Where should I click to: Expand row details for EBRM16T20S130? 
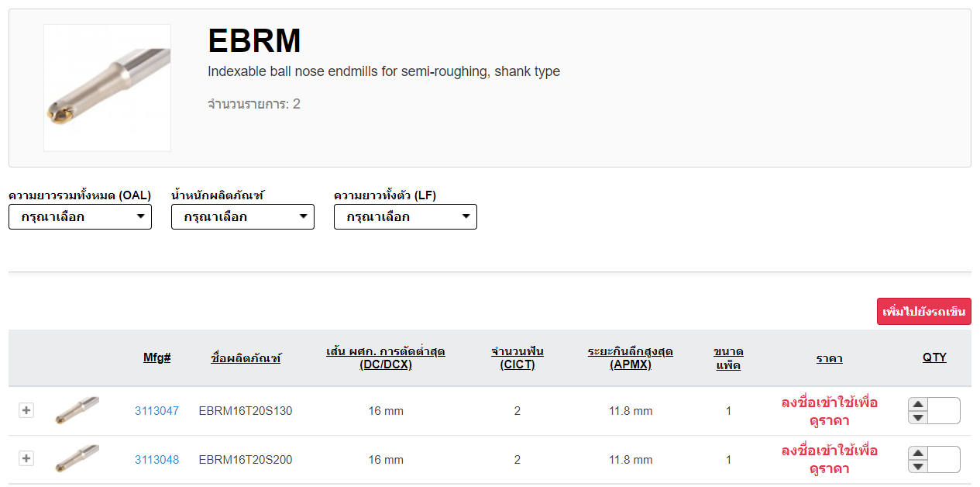click(x=26, y=410)
